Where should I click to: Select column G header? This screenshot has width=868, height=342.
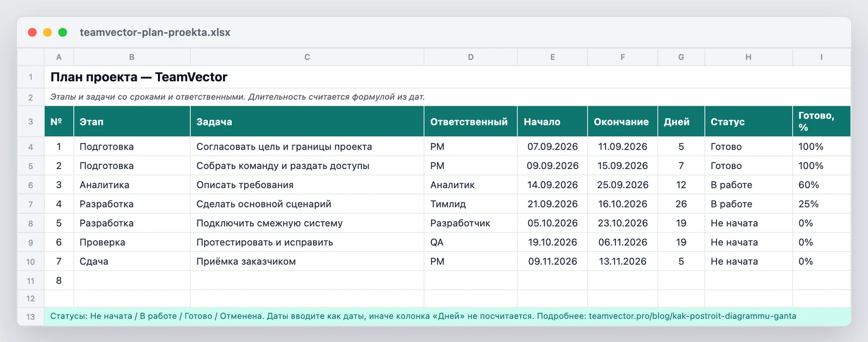(x=681, y=57)
